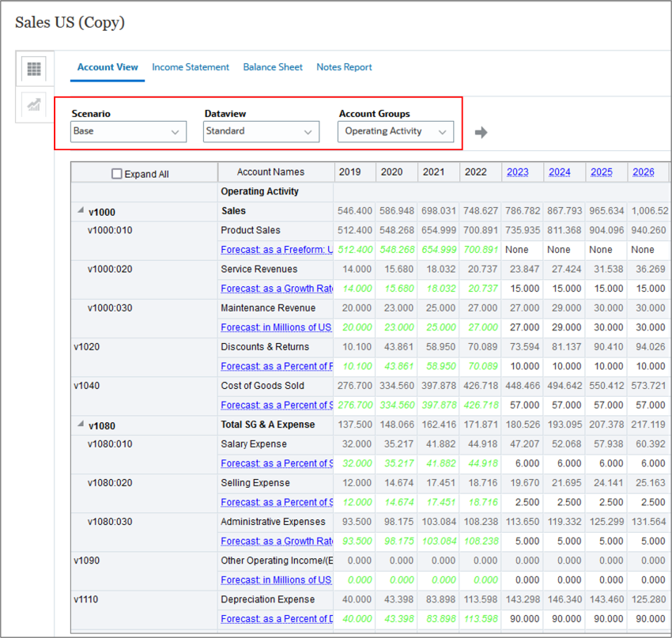Switch to the Income Statement tab
This screenshot has height=638, width=672.
pos(191,67)
